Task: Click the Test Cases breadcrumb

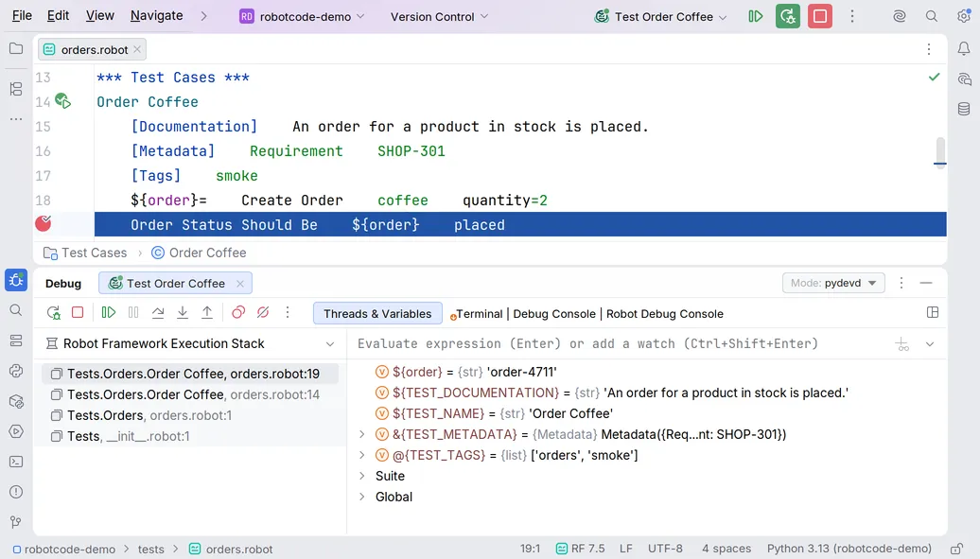Action: click(86, 253)
